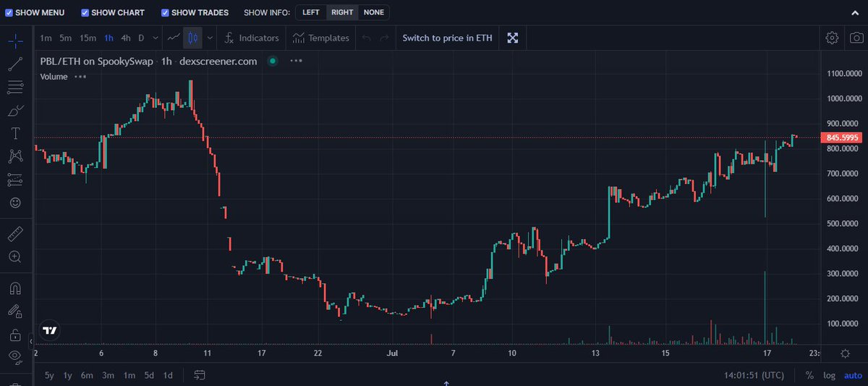The height and width of the screenshot is (386, 868).
Task: Lock all drawing tools
Action: [x=15, y=334]
